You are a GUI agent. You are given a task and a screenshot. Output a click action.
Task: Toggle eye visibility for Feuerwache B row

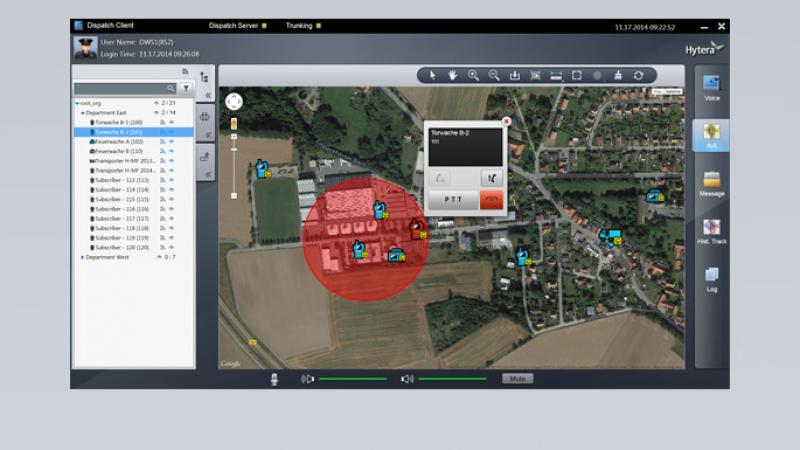tap(171, 152)
